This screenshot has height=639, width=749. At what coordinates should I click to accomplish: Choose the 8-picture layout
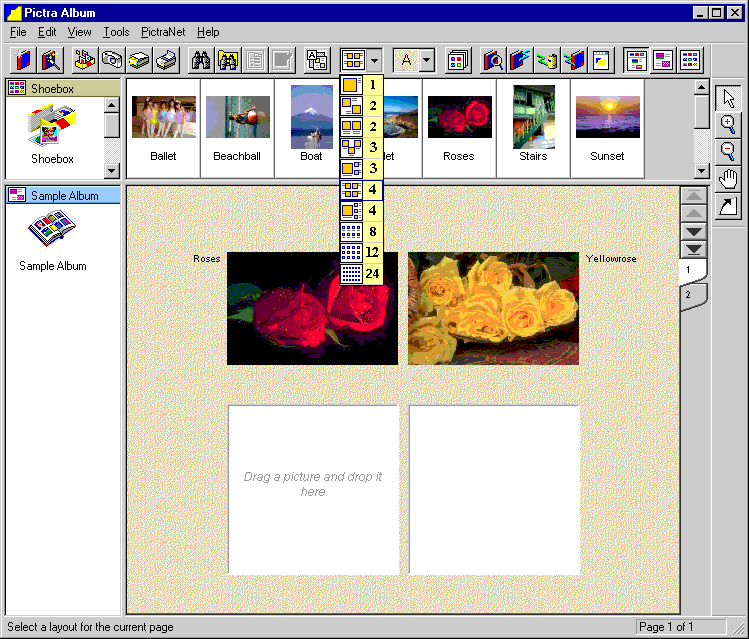coord(361,232)
